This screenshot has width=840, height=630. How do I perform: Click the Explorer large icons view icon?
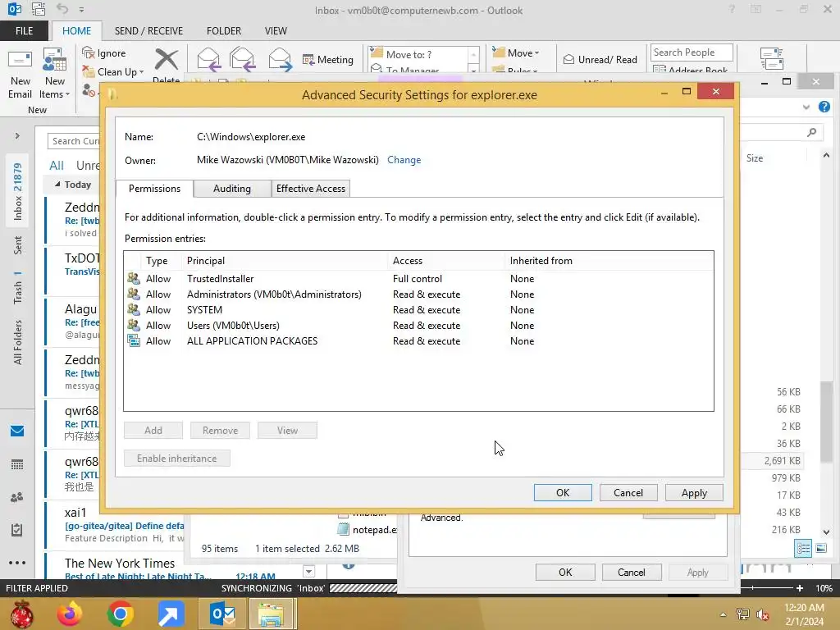tap(821, 548)
